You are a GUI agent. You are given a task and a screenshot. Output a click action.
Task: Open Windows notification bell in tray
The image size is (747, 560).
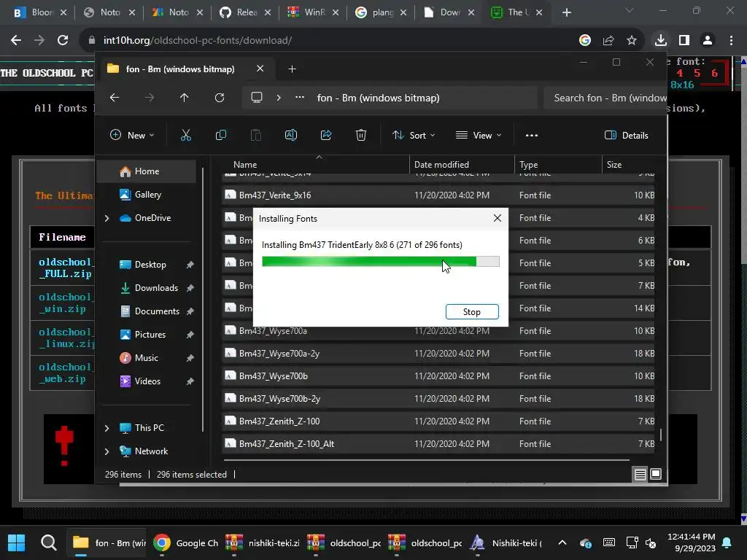click(x=727, y=542)
